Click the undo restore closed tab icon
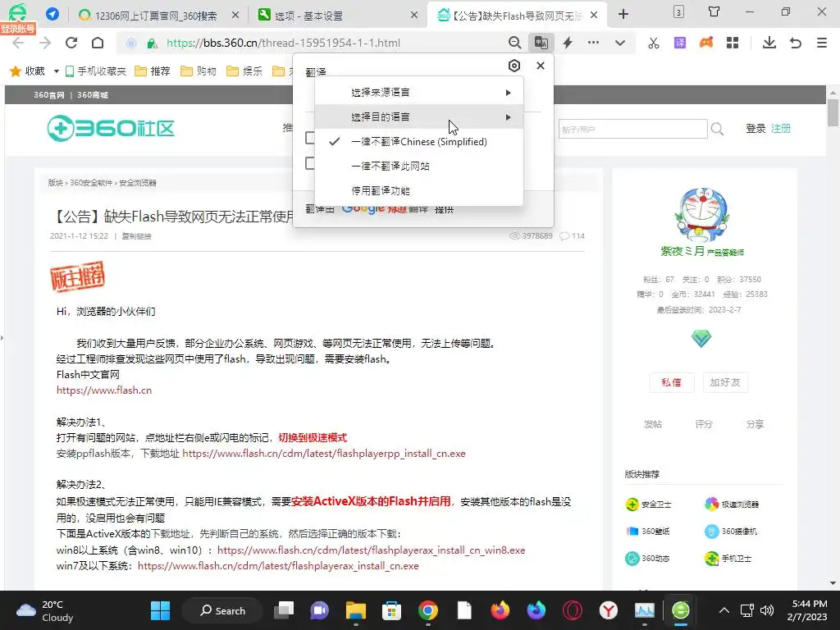840x630 pixels. [796, 43]
